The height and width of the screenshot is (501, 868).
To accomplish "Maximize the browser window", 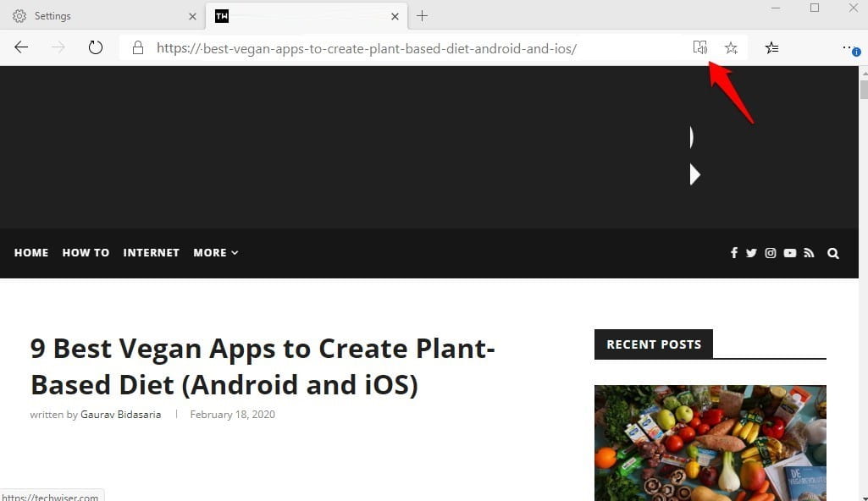I will (x=815, y=8).
